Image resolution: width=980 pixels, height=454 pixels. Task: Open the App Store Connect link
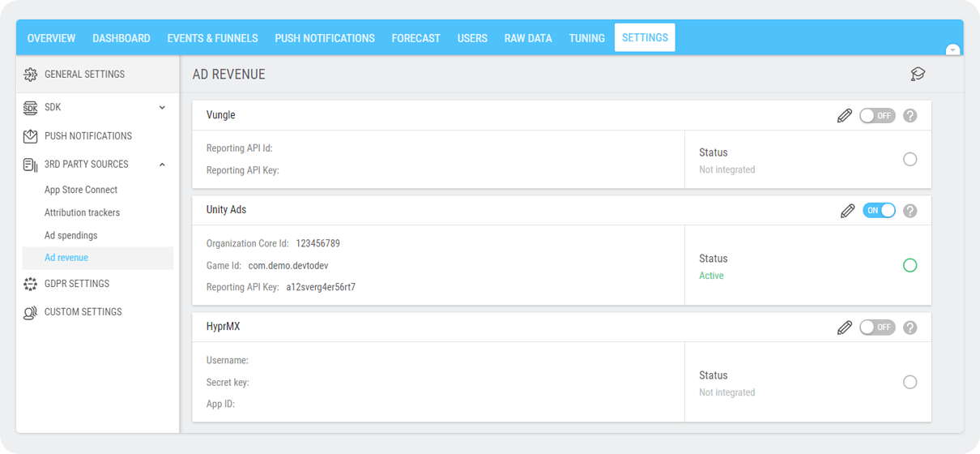[x=81, y=190]
